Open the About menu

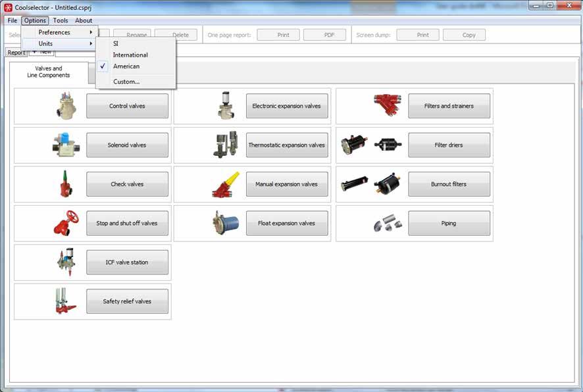(x=84, y=20)
